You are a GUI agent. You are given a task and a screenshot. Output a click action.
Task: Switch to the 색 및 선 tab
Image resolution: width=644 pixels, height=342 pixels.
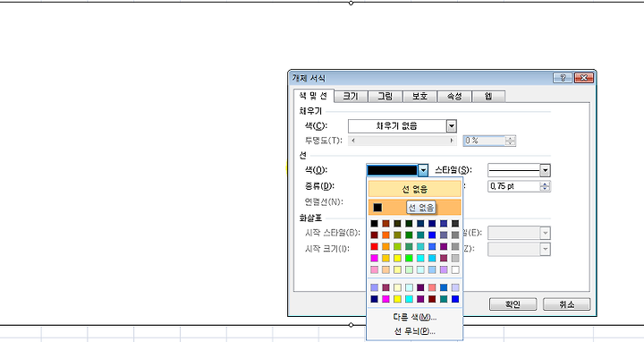313,96
